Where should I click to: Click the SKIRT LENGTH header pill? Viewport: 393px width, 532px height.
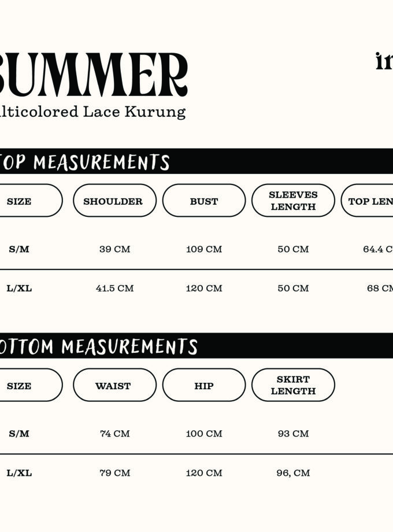pos(293,385)
